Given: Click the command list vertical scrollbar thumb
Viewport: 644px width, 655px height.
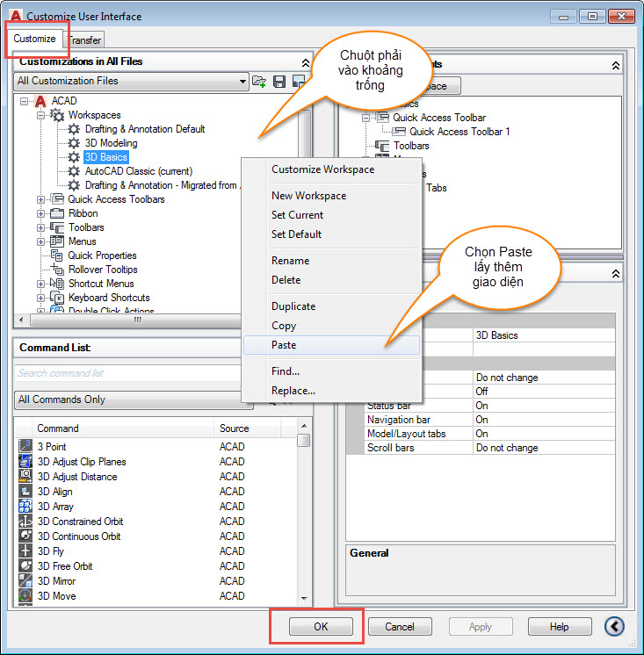Looking at the screenshot, I should click(x=304, y=440).
